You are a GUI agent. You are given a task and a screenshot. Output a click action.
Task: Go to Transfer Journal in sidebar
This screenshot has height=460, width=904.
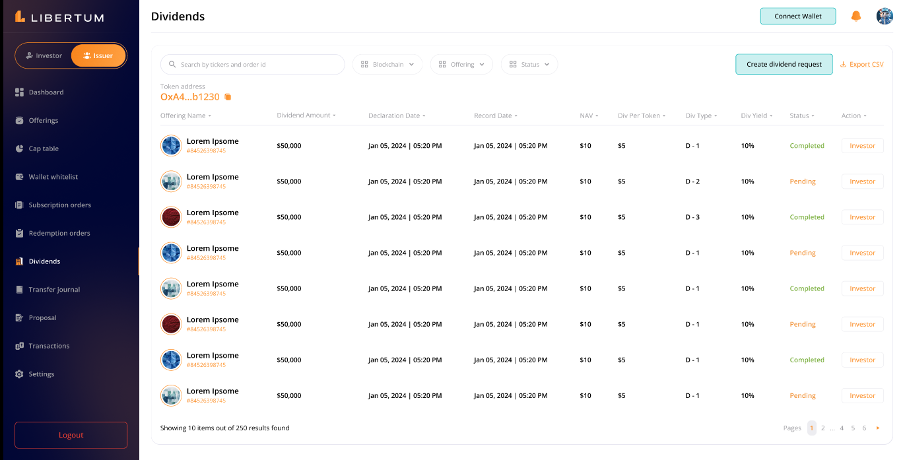click(54, 289)
